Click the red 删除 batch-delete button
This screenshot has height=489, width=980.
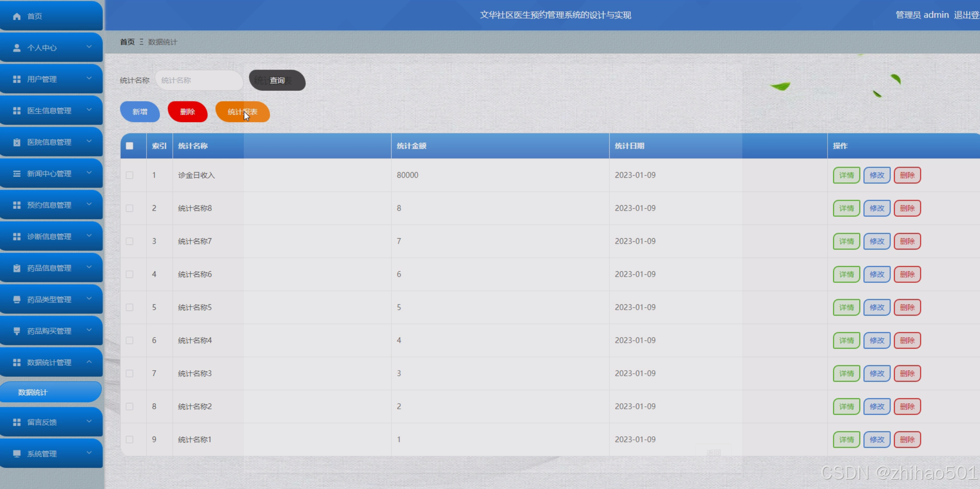187,112
